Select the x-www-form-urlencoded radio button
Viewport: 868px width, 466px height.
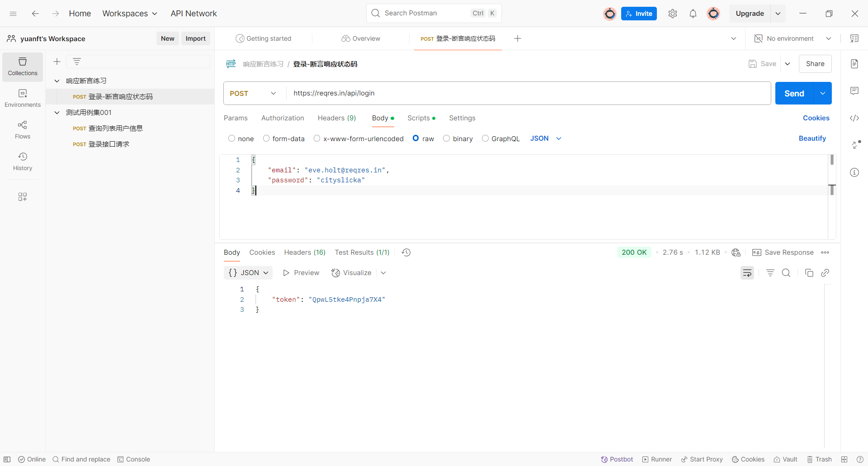point(317,138)
